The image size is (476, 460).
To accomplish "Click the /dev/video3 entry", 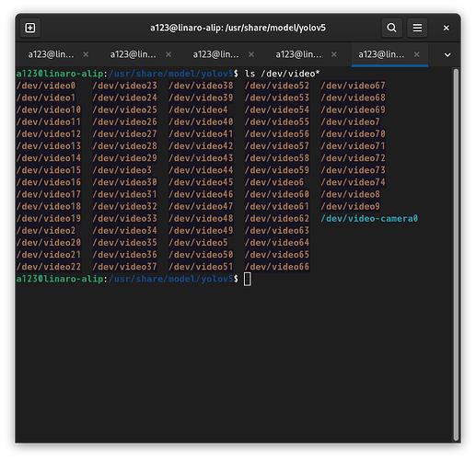I will (x=122, y=170).
